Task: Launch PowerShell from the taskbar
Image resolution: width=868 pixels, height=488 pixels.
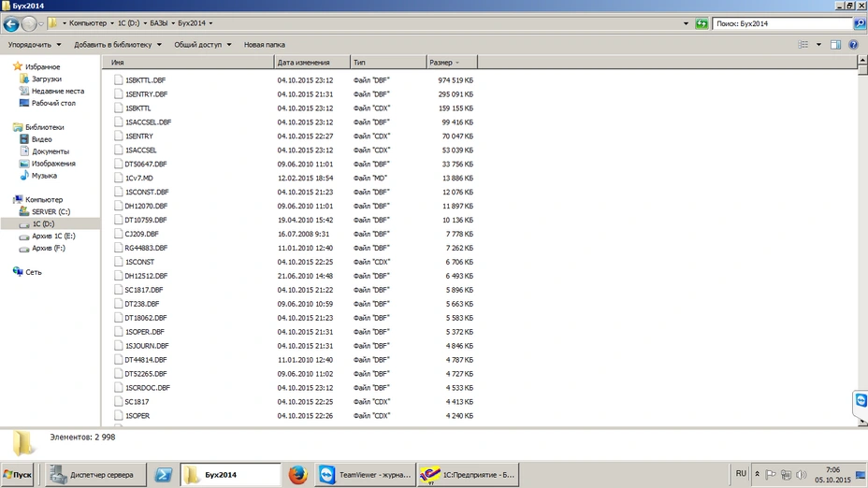Action: click(x=163, y=475)
